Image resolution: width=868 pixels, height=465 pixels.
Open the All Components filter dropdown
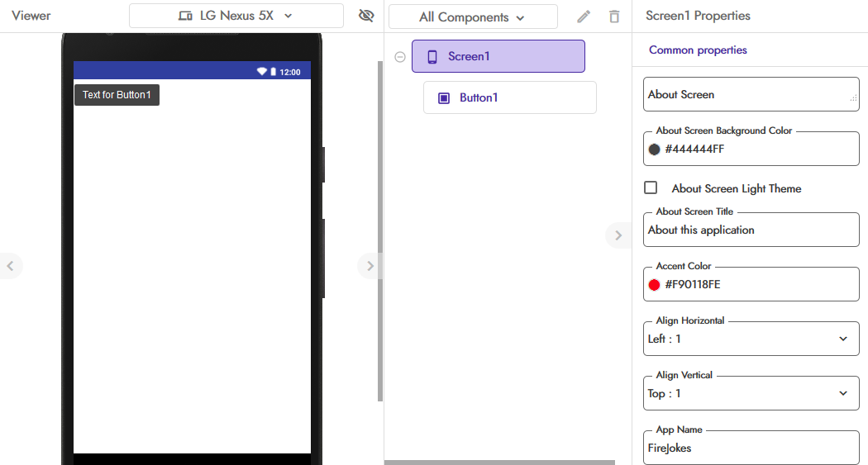(x=472, y=17)
